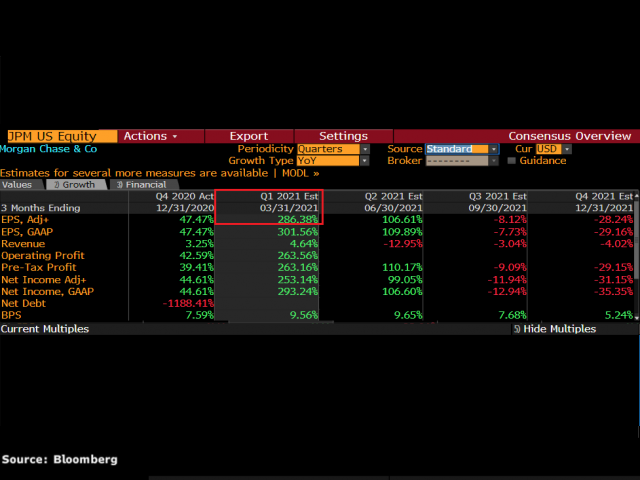Click the Revenue row label
Image resolution: width=640 pixels, height=480 pixels.
click(x=24, y=243)
